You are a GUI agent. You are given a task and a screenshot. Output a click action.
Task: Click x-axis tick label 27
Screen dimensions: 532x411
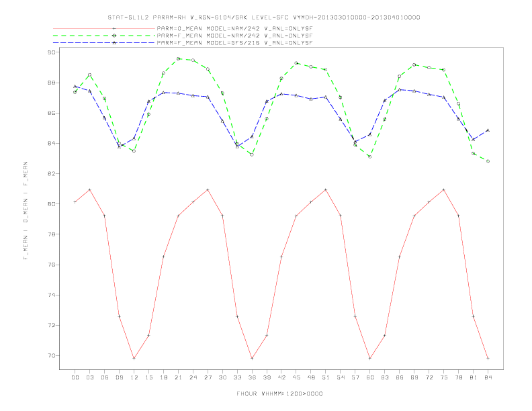[x=208, y=377]
